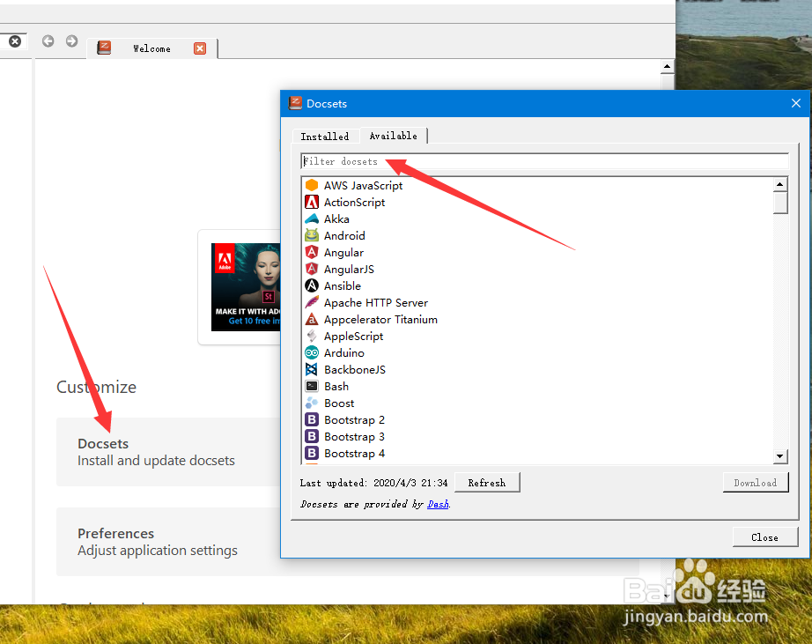Viewport: 812px width, 644px height.
Task: Select the Welcome tab
Action: (151, 48)
